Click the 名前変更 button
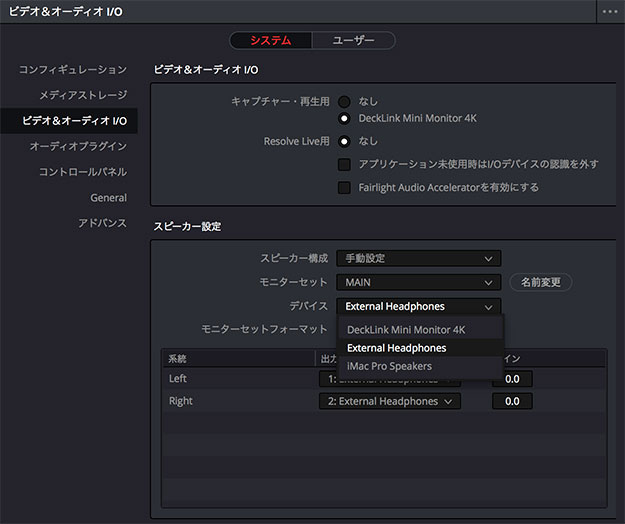Image resolution: width=625 pixels, height=524 pixels. [541, 283]
